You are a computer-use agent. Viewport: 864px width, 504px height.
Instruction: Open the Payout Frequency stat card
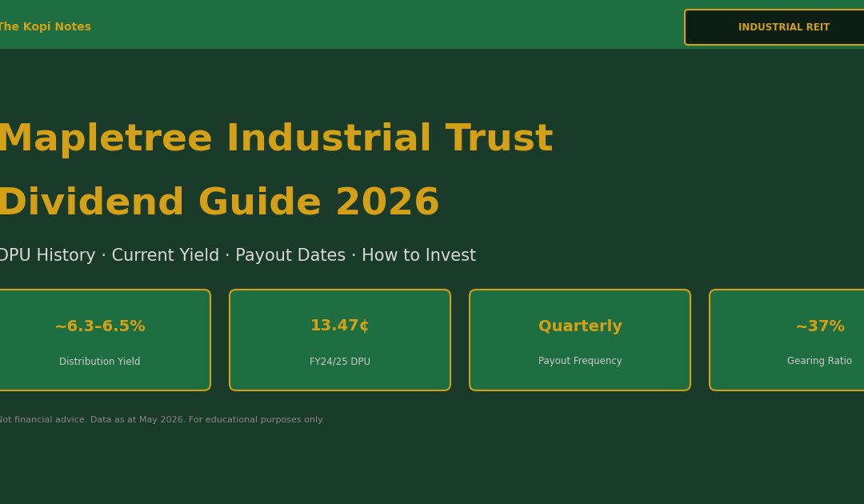[580, 340]
